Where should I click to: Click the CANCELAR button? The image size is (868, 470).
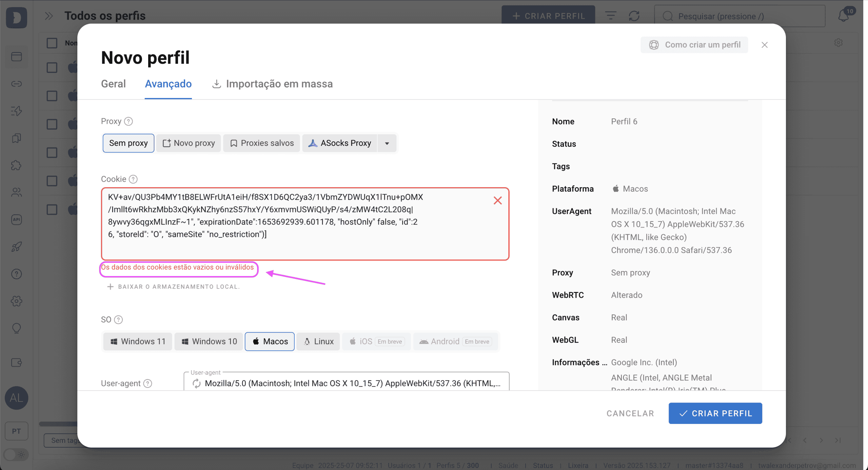[630, 413]
